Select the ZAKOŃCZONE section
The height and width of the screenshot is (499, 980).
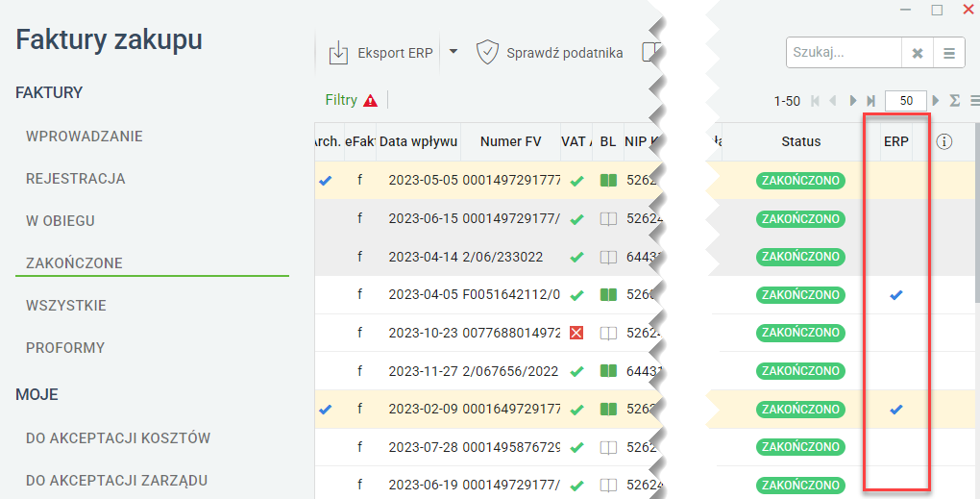pos(74,263)
